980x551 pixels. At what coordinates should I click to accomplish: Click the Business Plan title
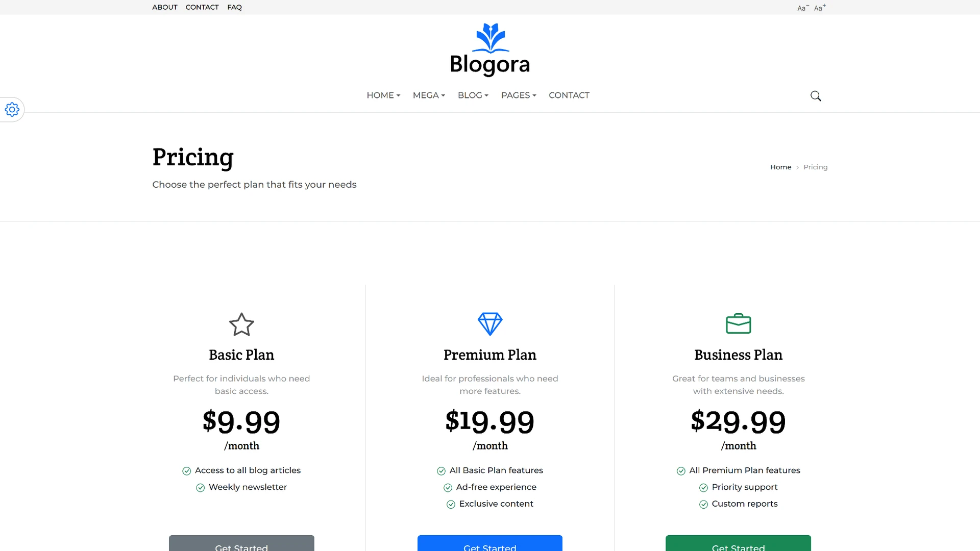click(738, 355)
